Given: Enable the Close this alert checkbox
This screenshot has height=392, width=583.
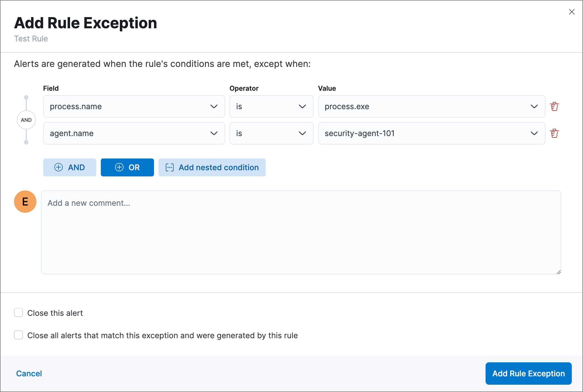Looking at the screenshot, I should pyautogui.click(x=18, y=312).
